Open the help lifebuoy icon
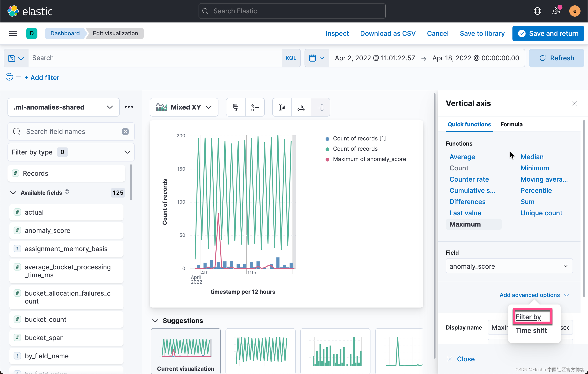Viewport: 588px width, 374px height. click(x=537, y=11)
